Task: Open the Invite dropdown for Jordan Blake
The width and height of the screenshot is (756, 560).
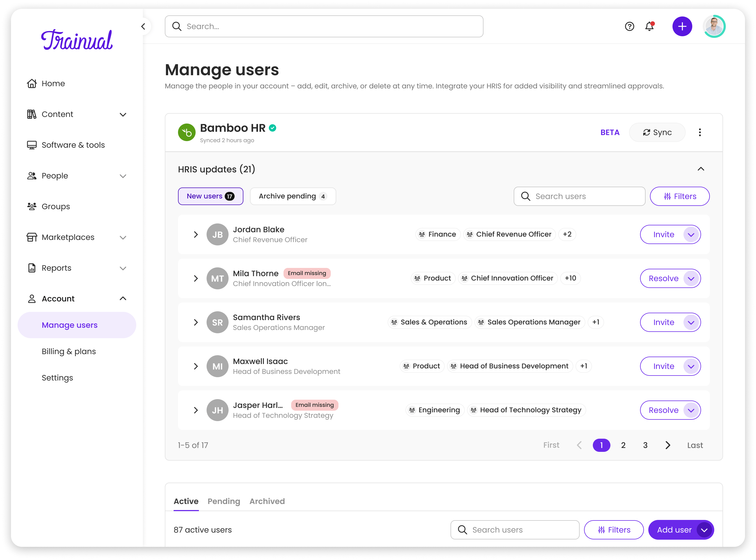Action: (x=691, y=235)
